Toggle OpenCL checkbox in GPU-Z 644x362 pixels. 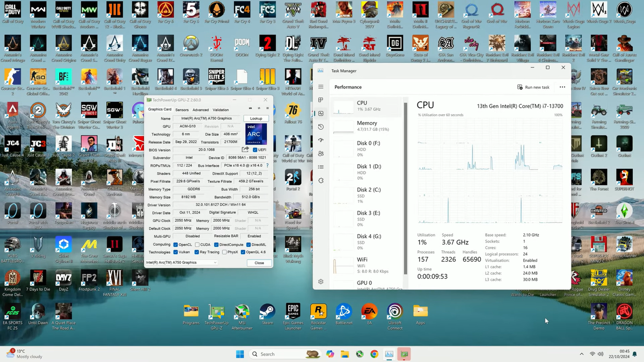[175, 245]
